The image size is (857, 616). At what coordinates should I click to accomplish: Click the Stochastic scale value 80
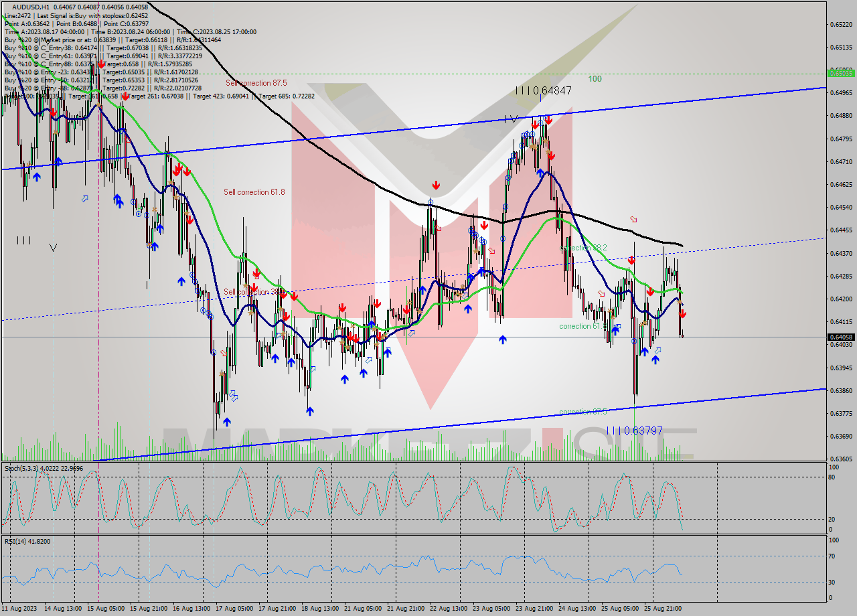(833, 477)
